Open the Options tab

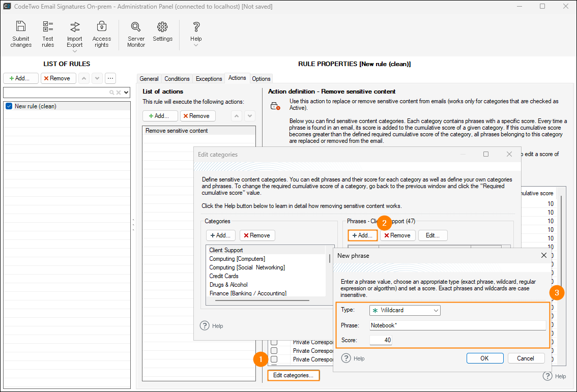(261, 79)
